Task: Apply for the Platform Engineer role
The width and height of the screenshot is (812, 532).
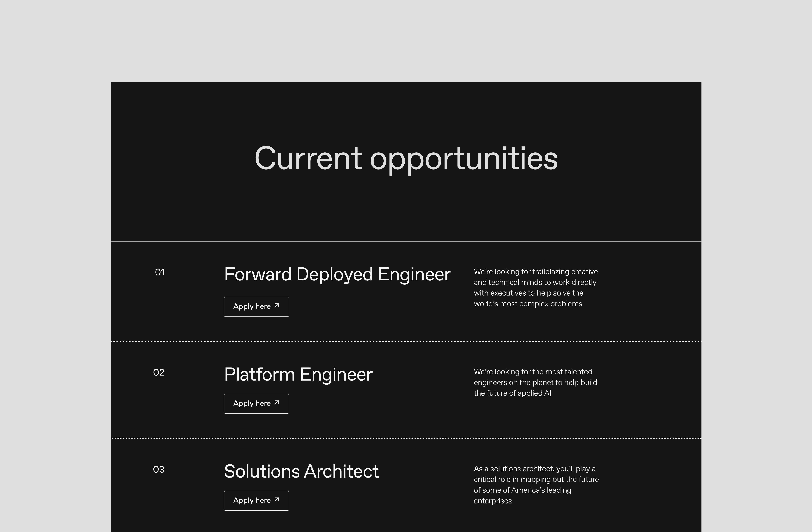Action: [x=256, y=403]
